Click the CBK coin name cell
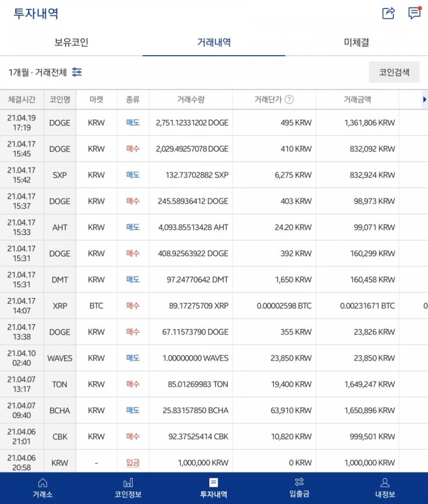 click(x=60, y=437)
